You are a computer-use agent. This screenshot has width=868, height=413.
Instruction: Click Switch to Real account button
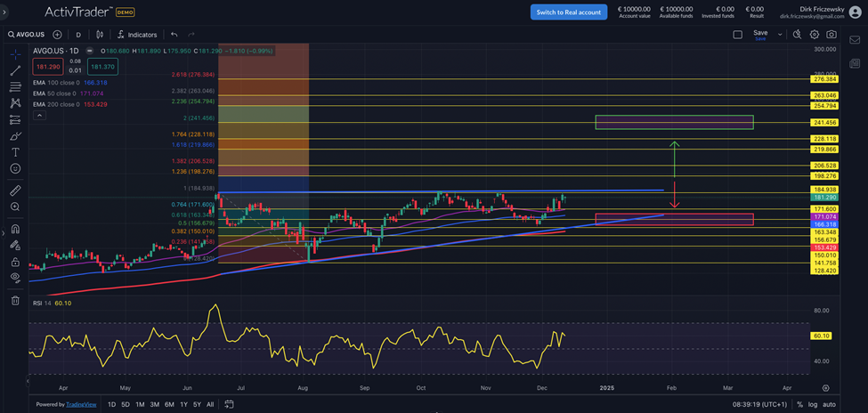[x=568, y=12]
